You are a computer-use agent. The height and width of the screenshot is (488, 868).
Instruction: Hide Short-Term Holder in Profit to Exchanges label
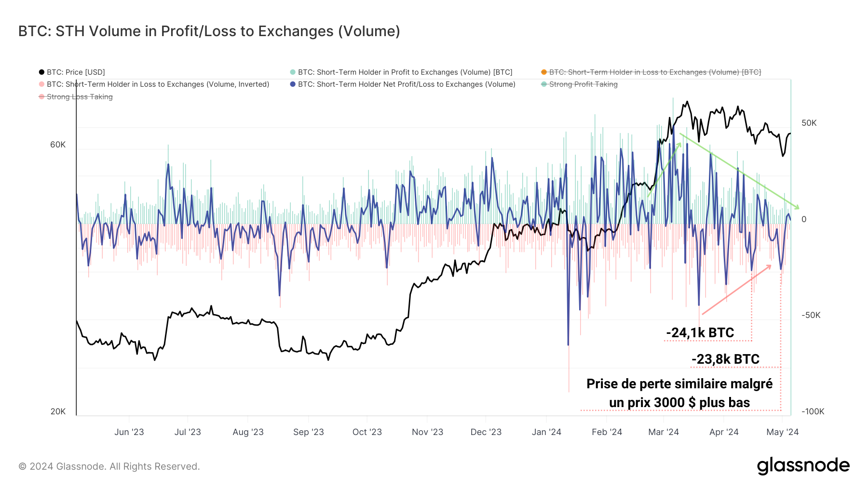(x=405, y=72)
